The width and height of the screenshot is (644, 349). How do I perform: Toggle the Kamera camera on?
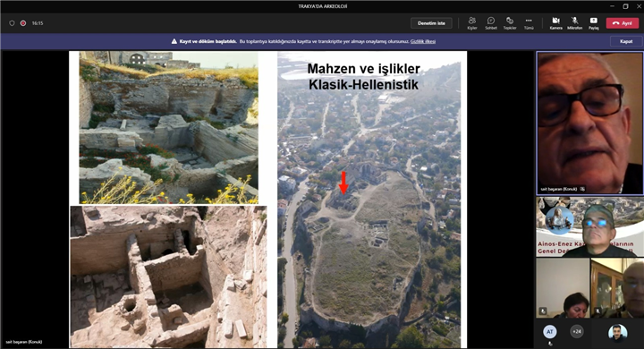point(555,23)
